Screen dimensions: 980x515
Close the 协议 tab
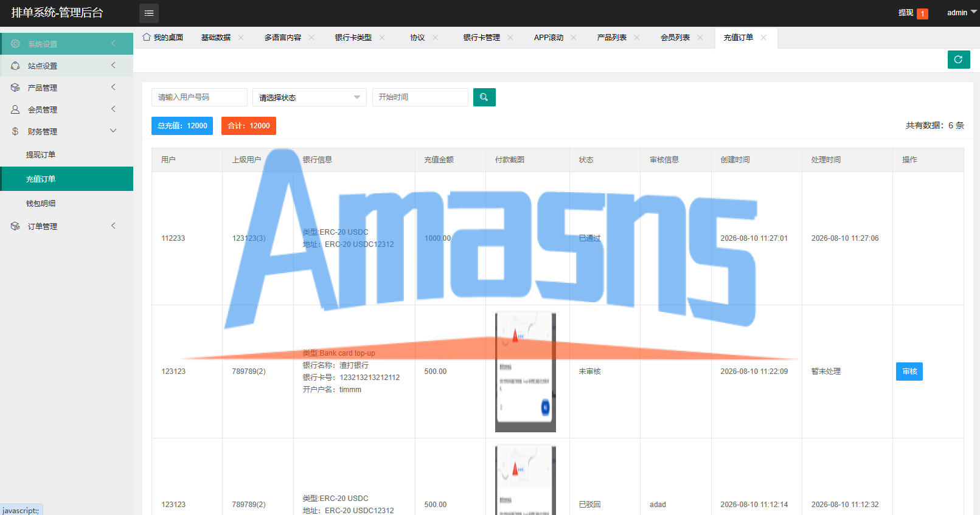point(436,38)
